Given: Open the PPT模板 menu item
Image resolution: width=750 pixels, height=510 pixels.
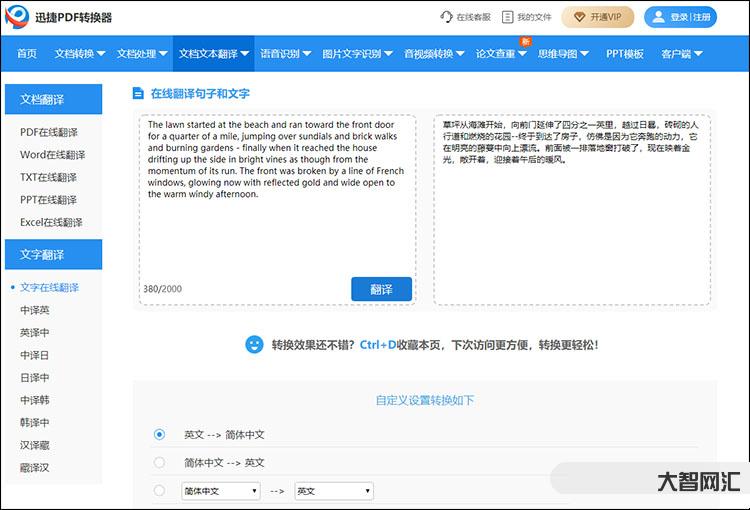Looking at the screenshot, I should [625, 54].
